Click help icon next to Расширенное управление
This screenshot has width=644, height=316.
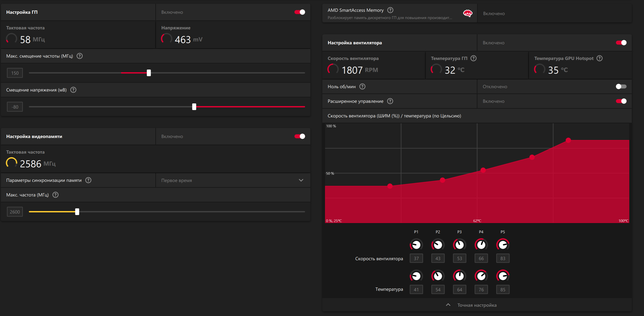390,101
